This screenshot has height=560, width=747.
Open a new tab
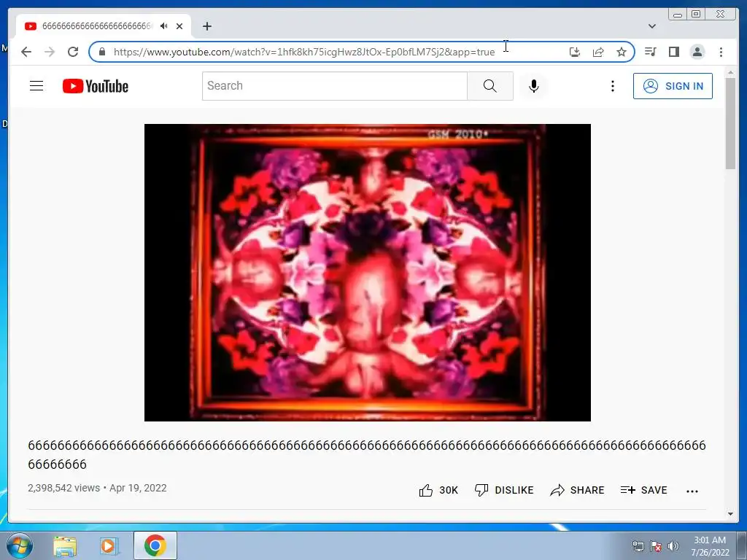(206, 26)
